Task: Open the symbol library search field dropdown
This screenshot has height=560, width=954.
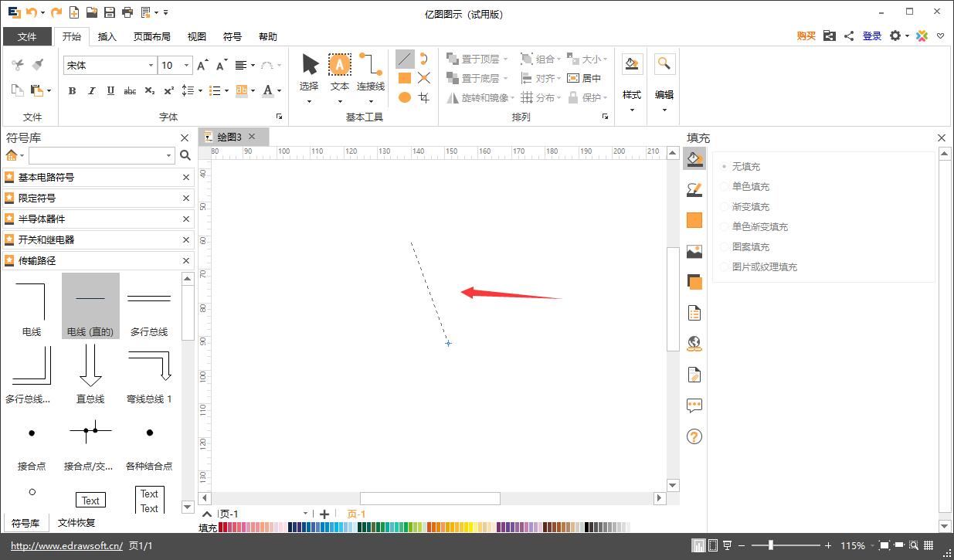Action: pos(168,155)
